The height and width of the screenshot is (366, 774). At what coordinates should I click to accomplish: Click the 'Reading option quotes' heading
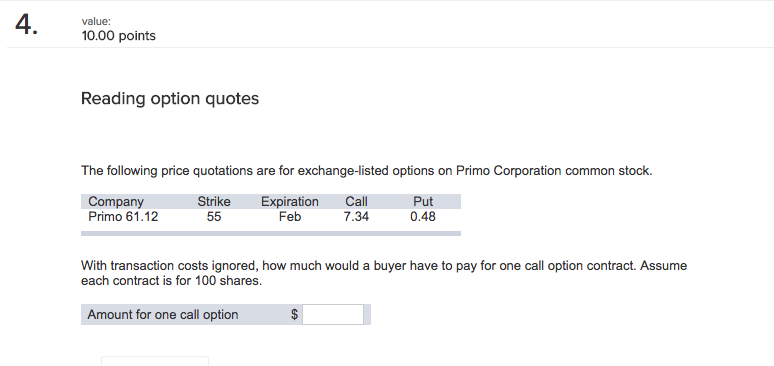(x=170, y=98)
